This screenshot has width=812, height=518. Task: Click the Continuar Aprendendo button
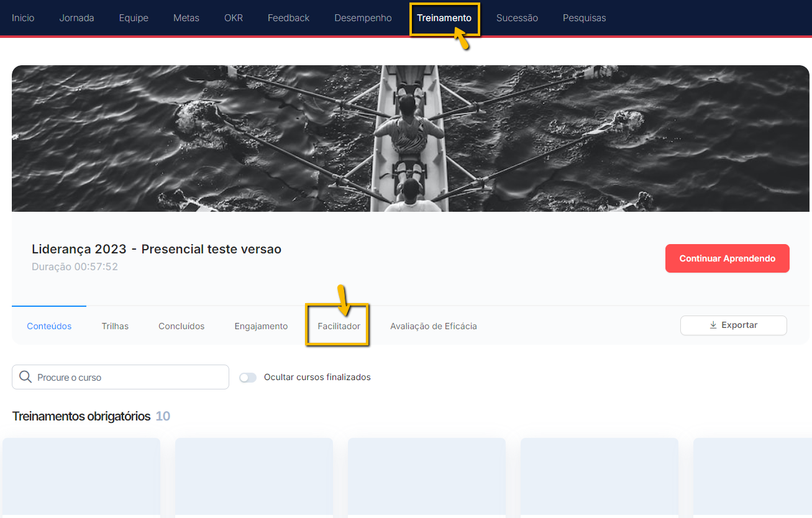coord(727,258)
